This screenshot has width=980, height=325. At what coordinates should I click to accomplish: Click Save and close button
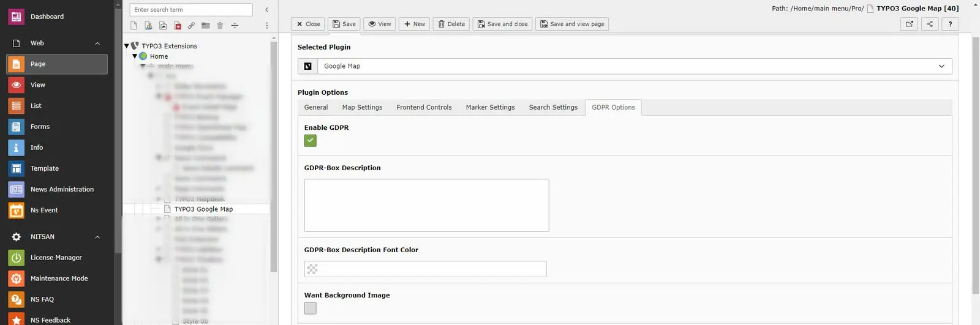coord(502,24)
